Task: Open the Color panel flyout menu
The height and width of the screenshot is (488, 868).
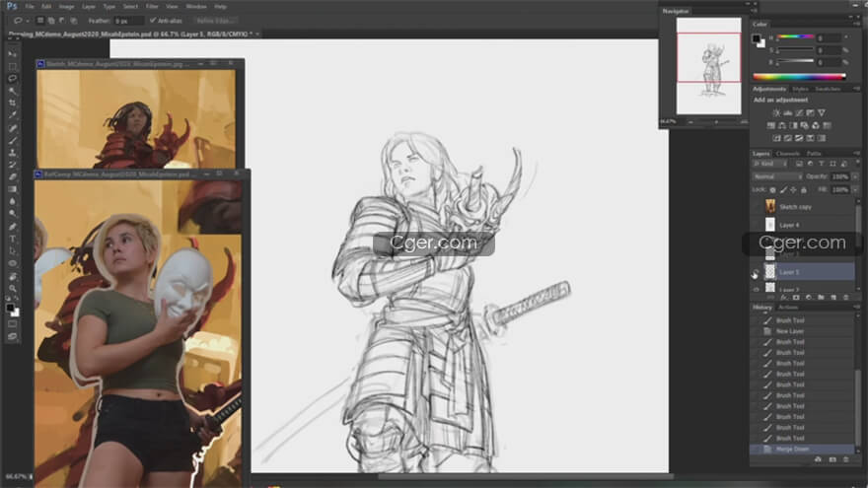Action: pos(857,24)
